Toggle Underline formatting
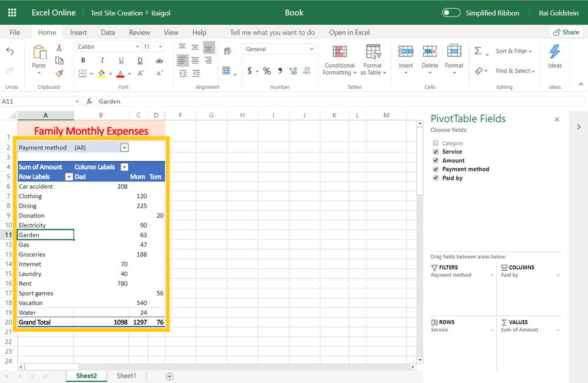Screen dimensions: 588x383 (x=121, y=61)
